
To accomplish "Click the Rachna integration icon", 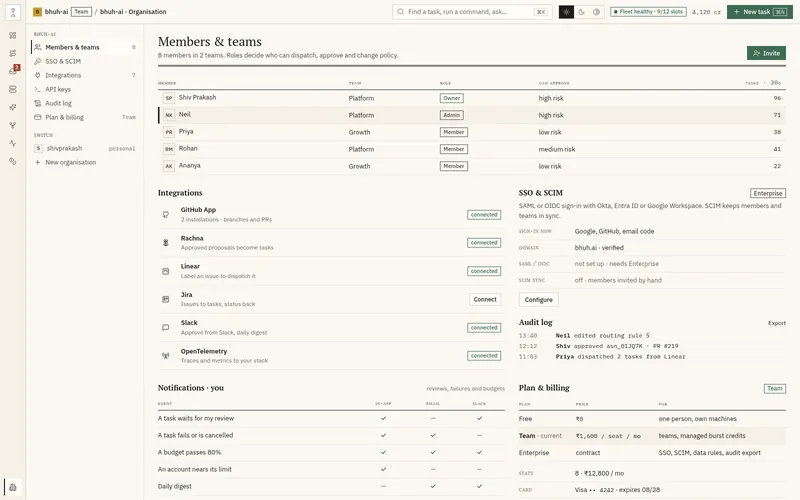I will click(166, 243).
